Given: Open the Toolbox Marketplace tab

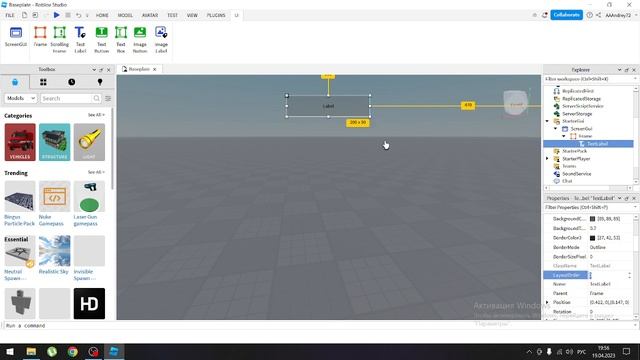Looking at the screenshot, I should pyautogui.click(x=15, y=82).
